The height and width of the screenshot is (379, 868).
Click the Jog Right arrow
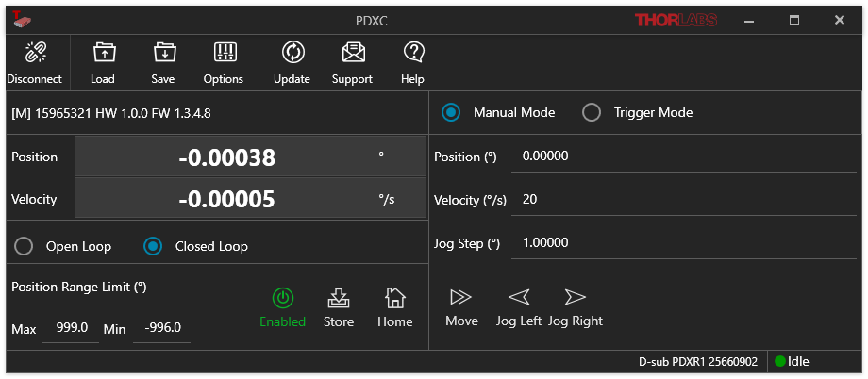(576, 297)
